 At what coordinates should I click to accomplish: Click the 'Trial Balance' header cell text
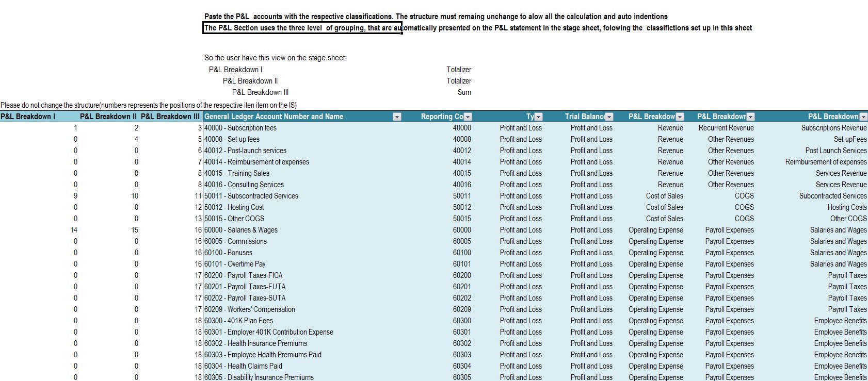(585, 117)
